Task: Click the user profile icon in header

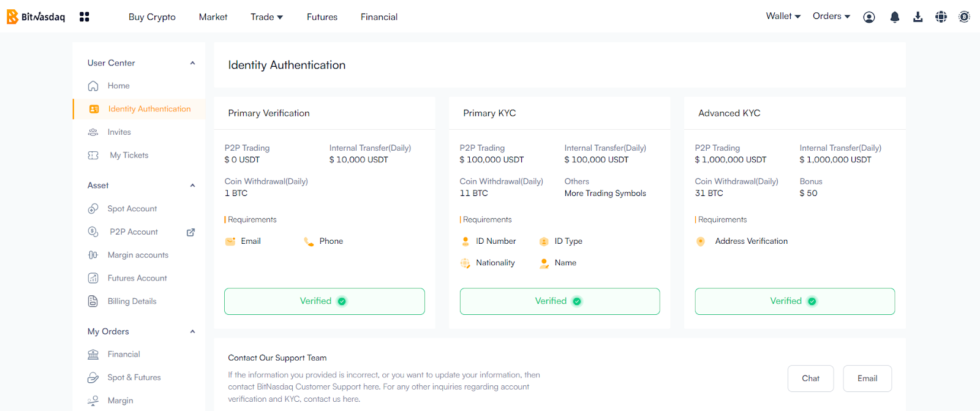Action: tap(869, 17)
